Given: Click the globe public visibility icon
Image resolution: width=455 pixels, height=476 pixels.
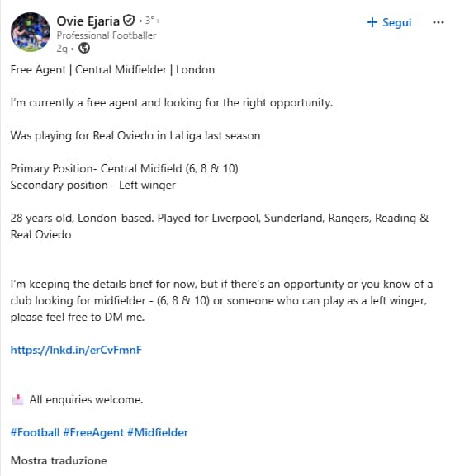Looking at the screenshot, I should tap(84, 49).
